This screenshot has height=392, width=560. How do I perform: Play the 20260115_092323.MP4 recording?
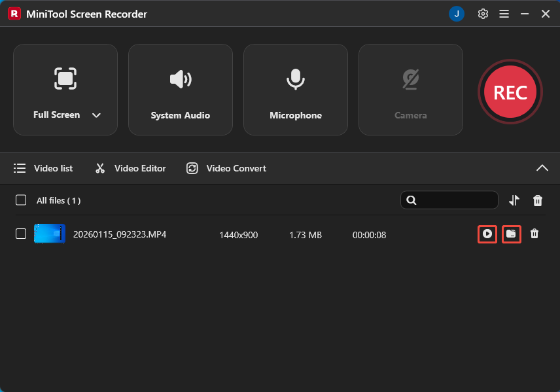point(487,234)
